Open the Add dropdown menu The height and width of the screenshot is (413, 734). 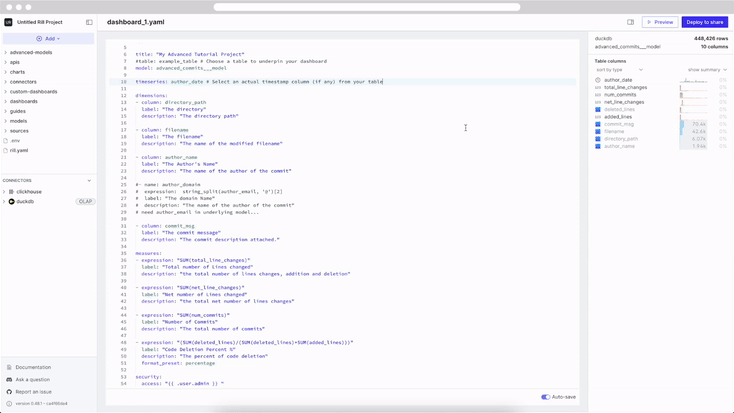pyautogui.click(x=48, y=39)
